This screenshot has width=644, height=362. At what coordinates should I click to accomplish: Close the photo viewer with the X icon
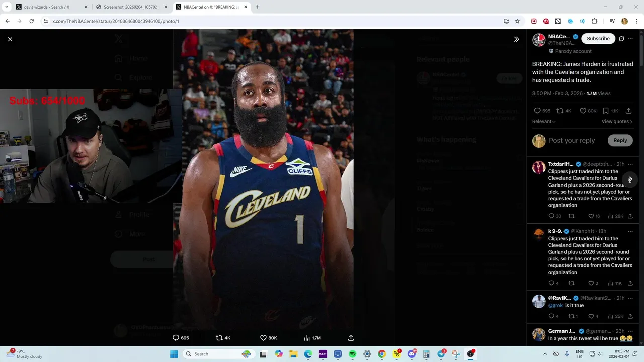click(10, 39)
